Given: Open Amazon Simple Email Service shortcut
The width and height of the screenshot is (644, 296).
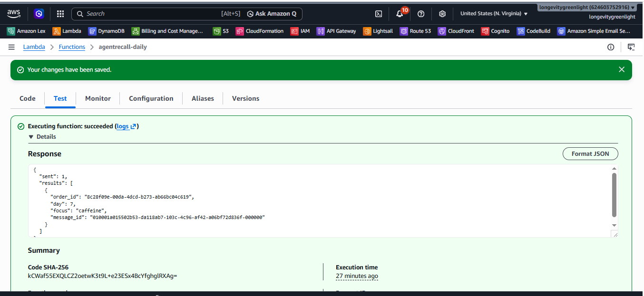Looking at the screenshot, I should pyautogui.click(x=594, y=31).
